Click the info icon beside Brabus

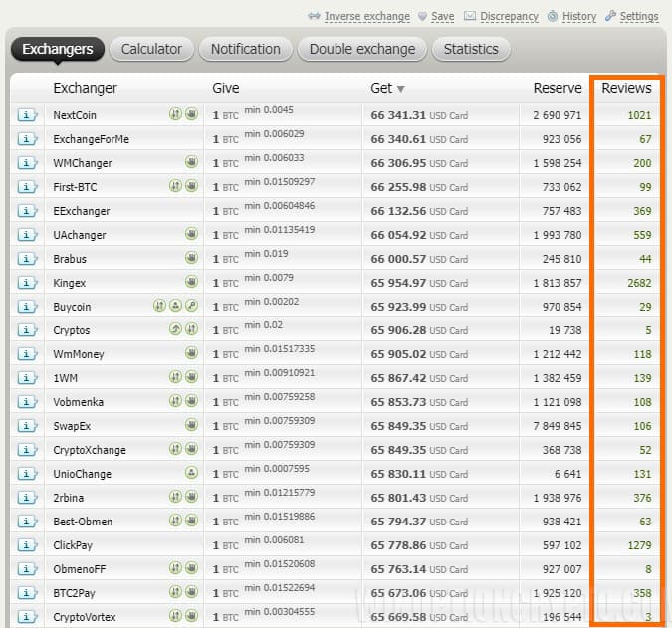click(26, 259)
